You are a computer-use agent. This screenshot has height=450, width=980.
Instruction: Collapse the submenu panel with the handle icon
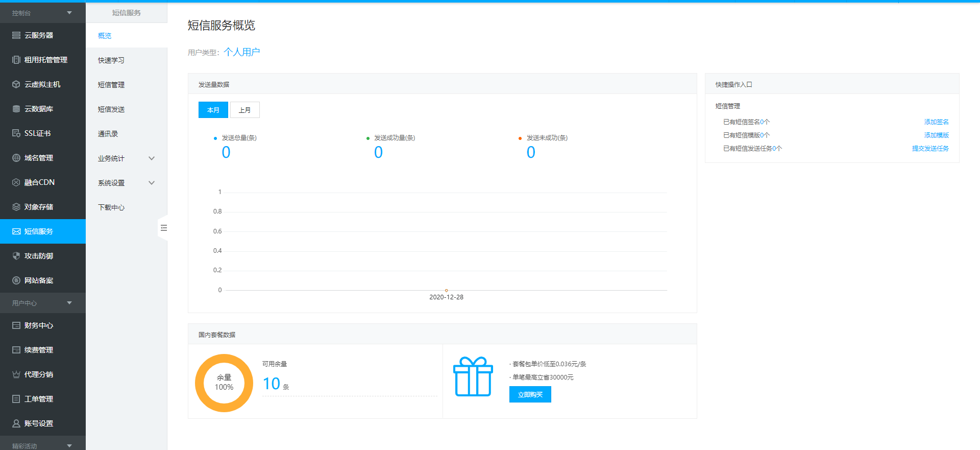click(x=163, y=228)
